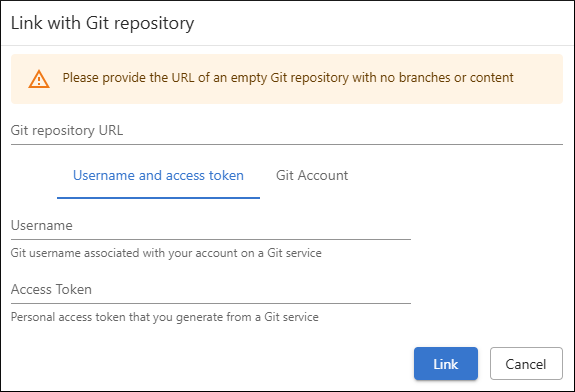Screen dimensions: 575x392
Task: Focus the Access Token input field
Action: tap(211, 290)
